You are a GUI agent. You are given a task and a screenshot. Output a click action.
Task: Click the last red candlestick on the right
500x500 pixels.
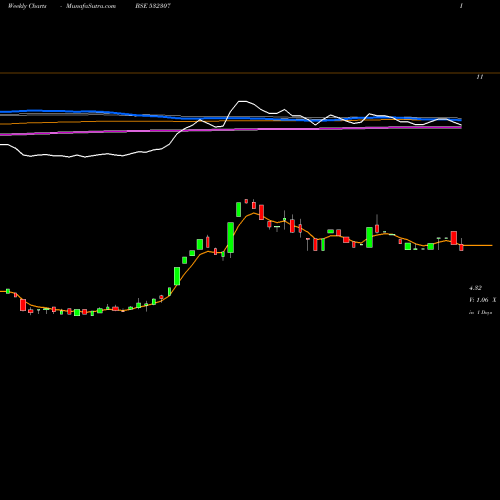point(461,247)
